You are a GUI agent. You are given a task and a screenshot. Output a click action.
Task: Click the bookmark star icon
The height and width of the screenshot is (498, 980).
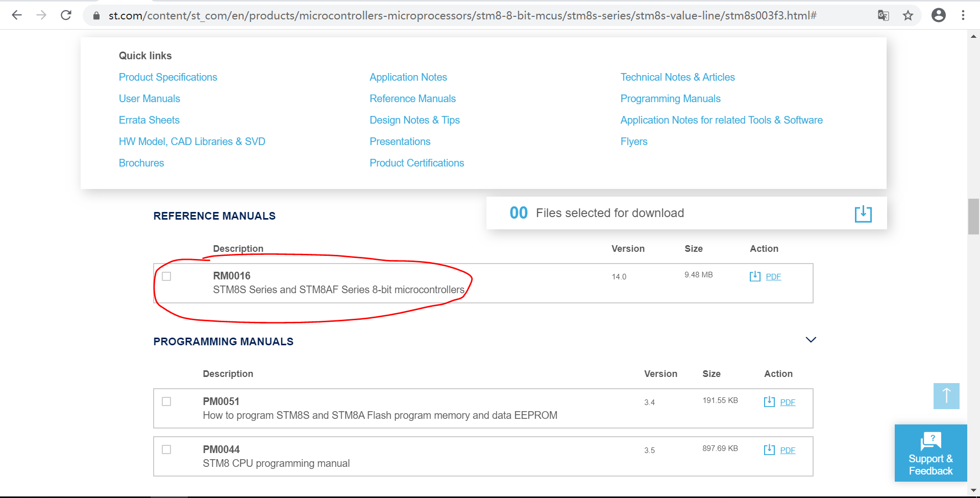tap(908, 15)
